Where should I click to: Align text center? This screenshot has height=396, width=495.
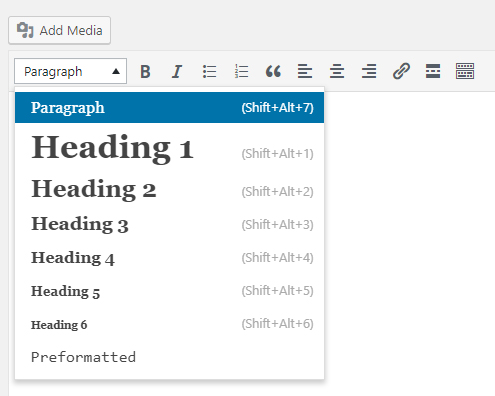point(337,71)
